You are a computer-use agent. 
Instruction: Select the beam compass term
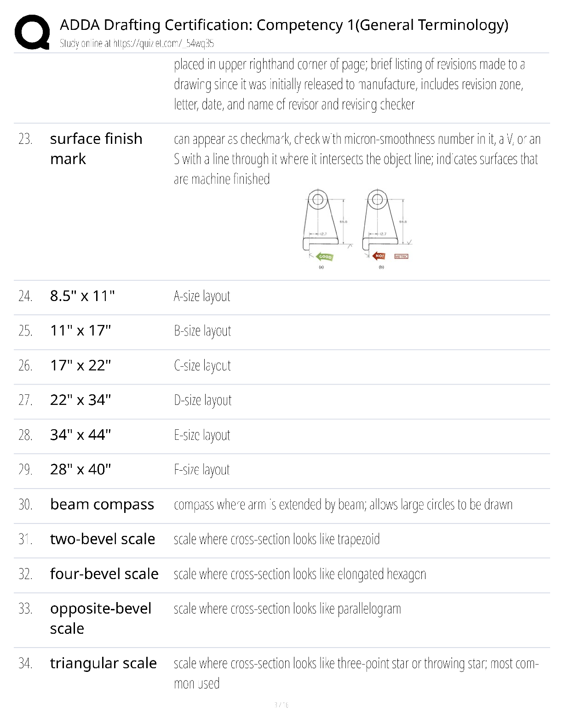pos(102,504)
